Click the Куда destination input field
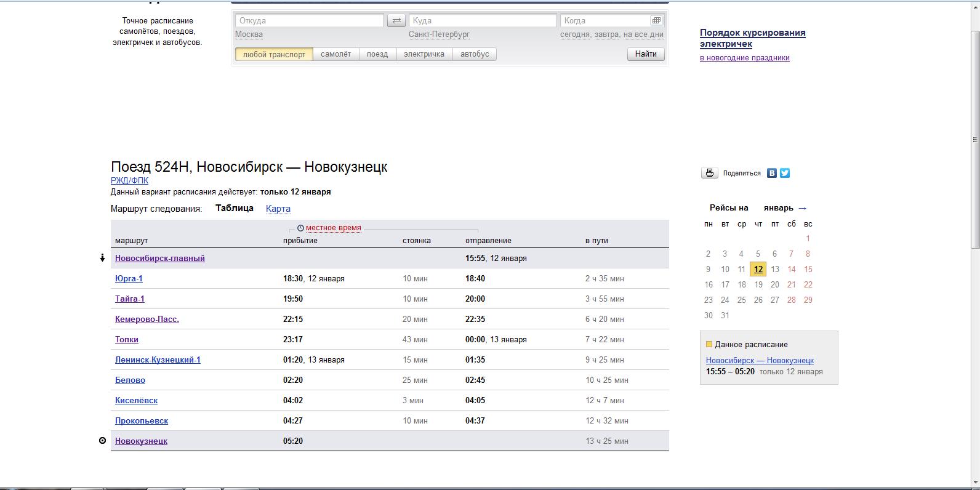The image size is (980, 490). (483, 21)
